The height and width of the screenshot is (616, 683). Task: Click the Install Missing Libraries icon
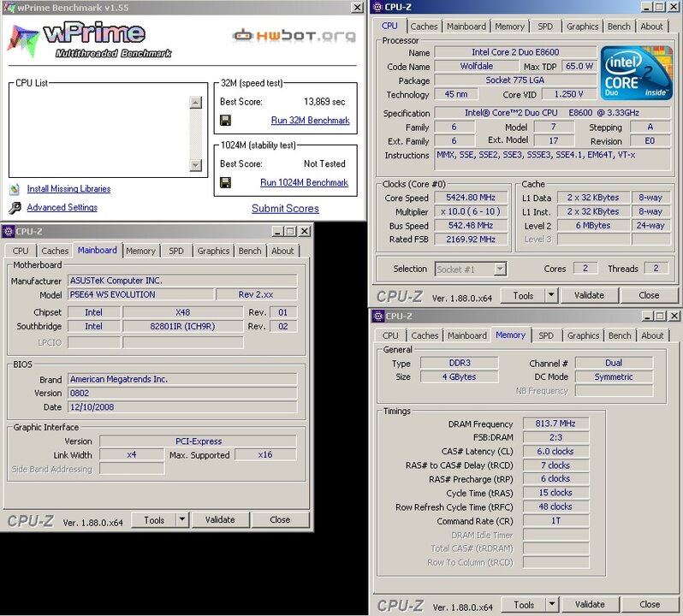(15, 189)
